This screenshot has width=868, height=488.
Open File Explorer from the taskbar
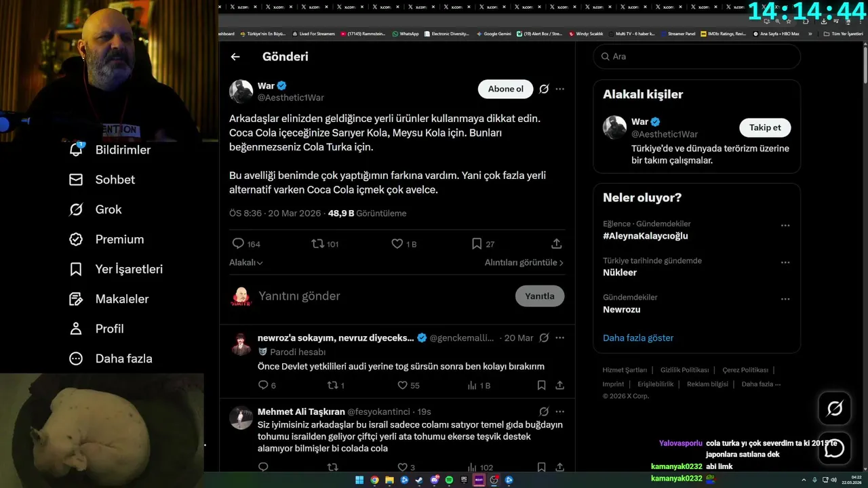click(389, 480)
